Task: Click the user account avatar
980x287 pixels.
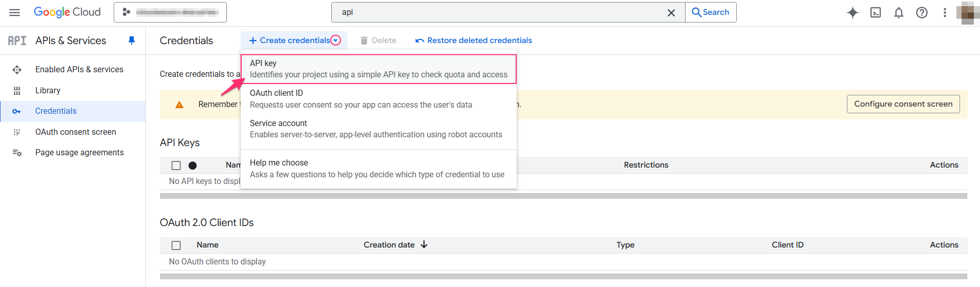Action: 967,13
